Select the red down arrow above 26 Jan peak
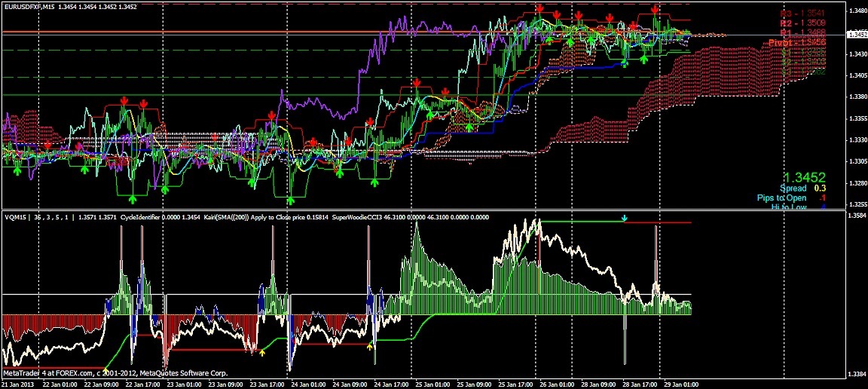 click(x=540, y=8)
